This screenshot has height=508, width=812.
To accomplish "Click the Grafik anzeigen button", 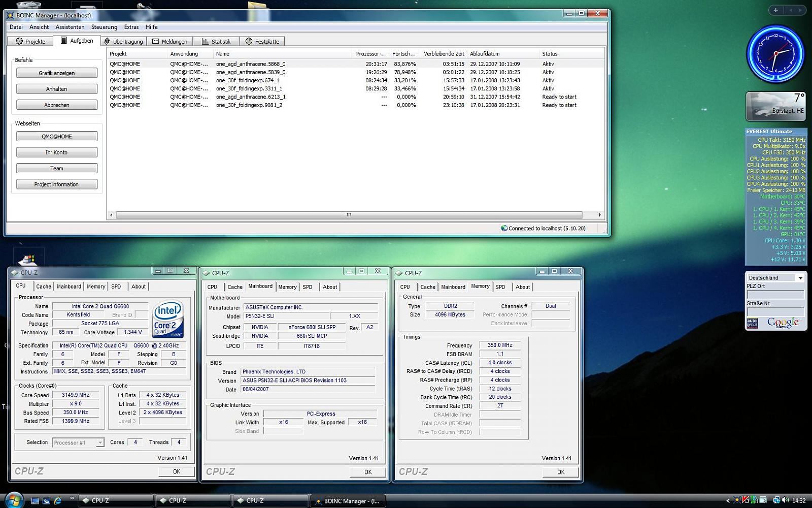I will click(57, 73).
